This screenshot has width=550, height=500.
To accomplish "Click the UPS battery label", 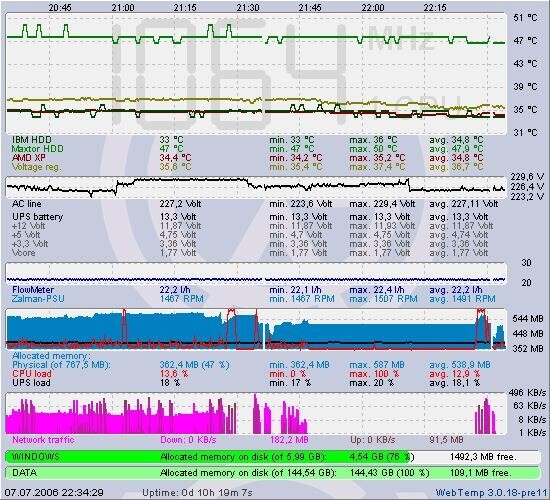I will [x=38, y=217].
